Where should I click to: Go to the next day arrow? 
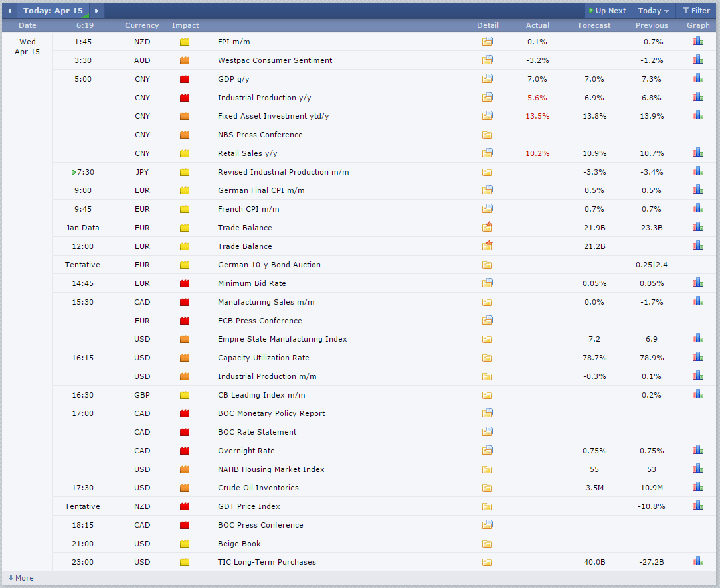(96, 11)
